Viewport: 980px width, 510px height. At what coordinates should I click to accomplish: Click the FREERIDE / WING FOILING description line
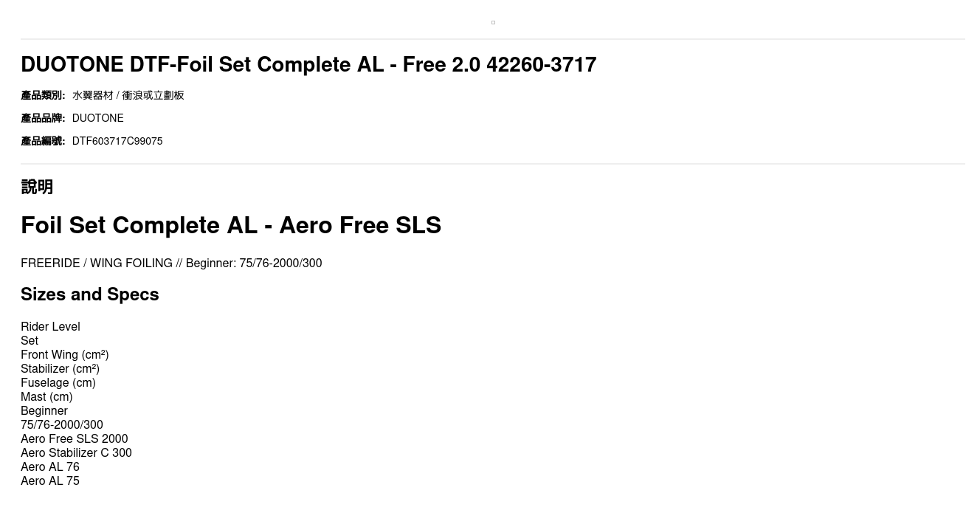pyautogui.click(x=171, y=263)
